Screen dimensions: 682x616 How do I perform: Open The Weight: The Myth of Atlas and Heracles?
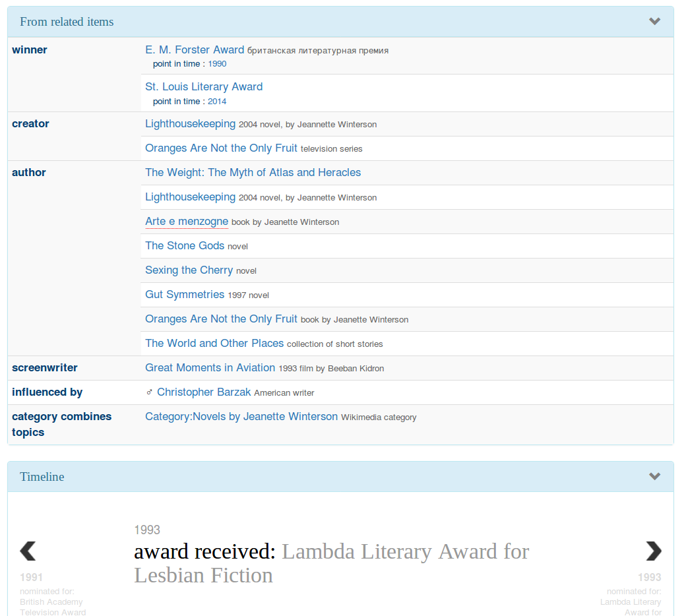click(x=253, y=172)
